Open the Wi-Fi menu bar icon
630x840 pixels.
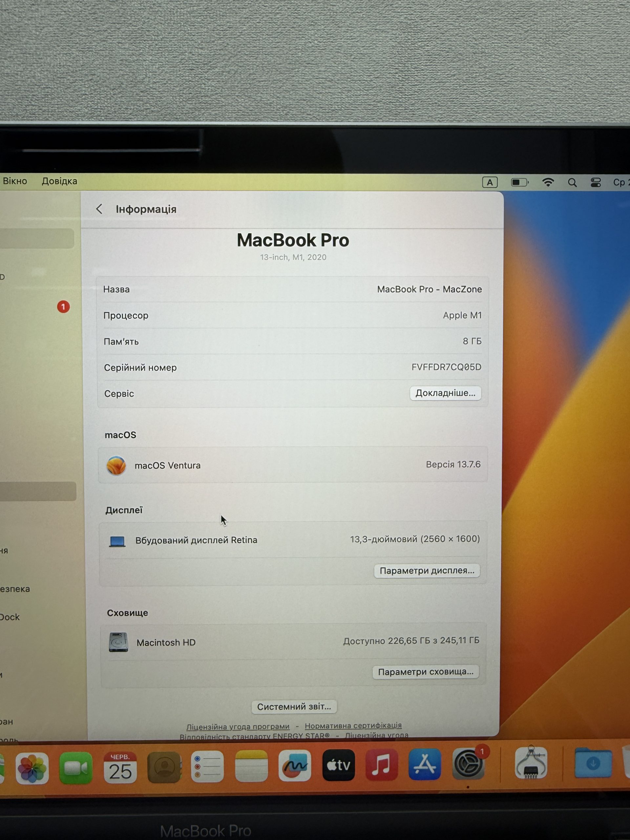pos(548,182)
